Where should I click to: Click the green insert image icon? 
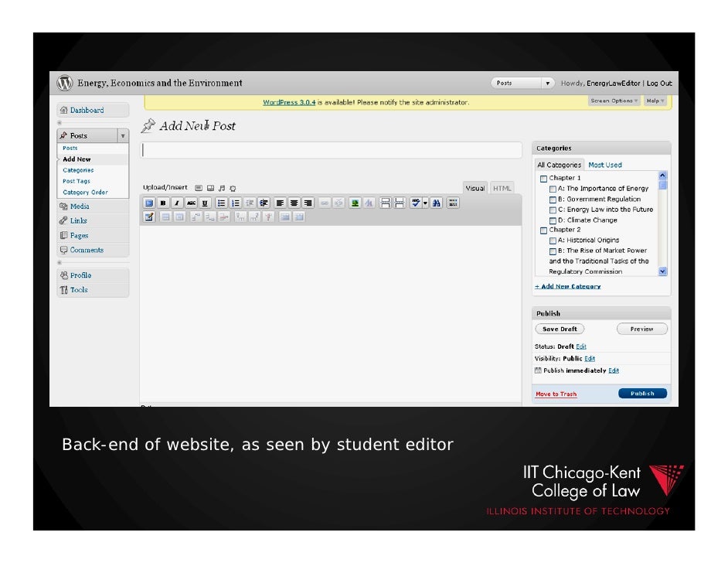(x=355, y=203)
